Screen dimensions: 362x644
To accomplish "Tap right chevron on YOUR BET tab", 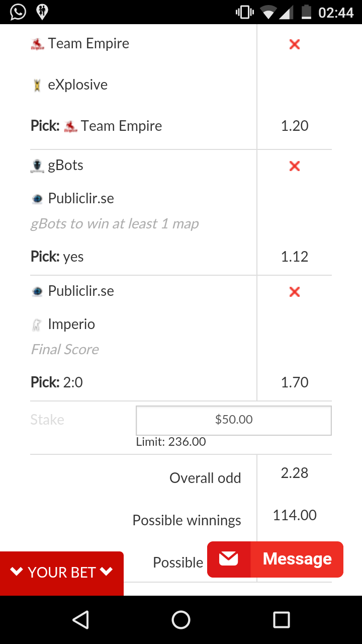I will [106, 572].
